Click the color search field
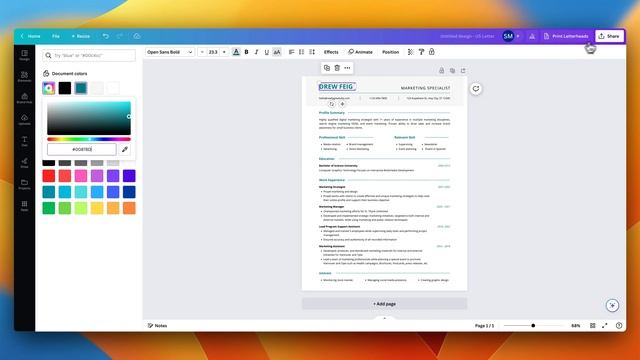640x360 pixels. [89, 56]
